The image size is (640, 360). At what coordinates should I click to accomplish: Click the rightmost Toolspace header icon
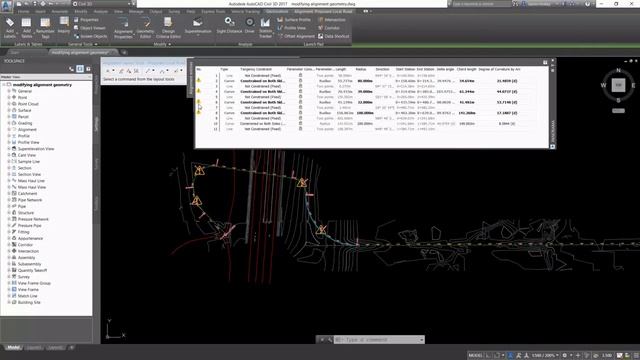(88, 69)
